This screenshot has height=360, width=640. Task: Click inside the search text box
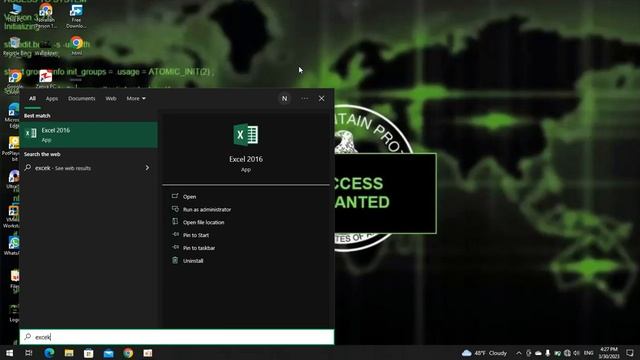pos(177,337)
